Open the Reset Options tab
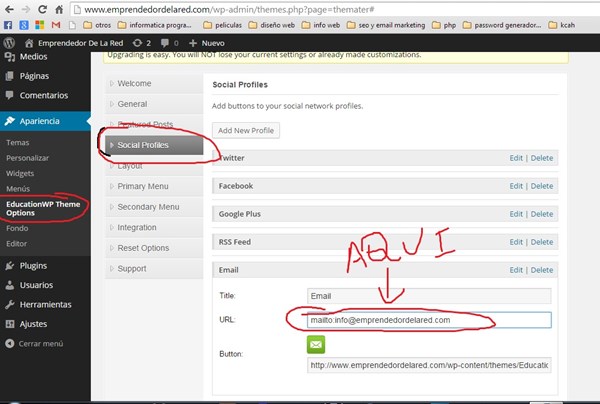The height and width of the screenshot is (404, 600). (154, 248)
